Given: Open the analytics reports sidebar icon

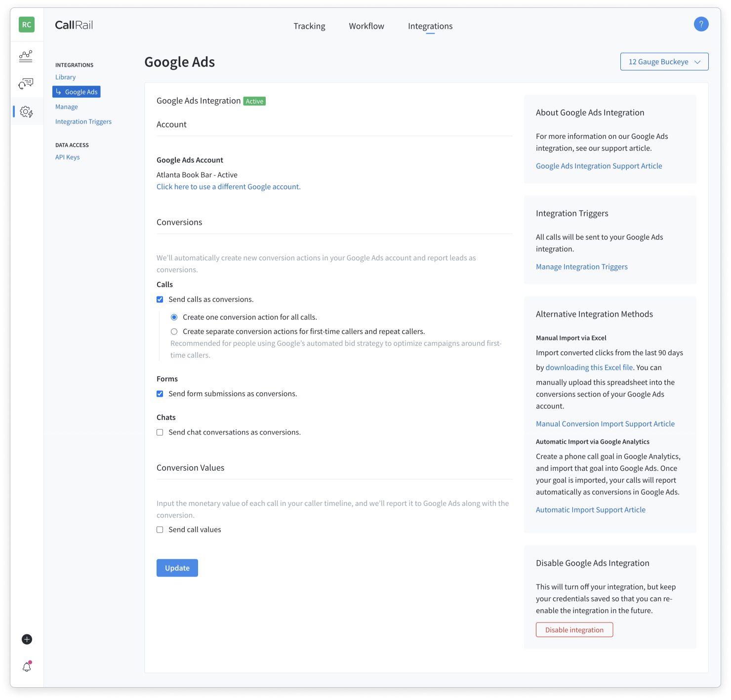Looking at the screenshot, I should point(26,56).
